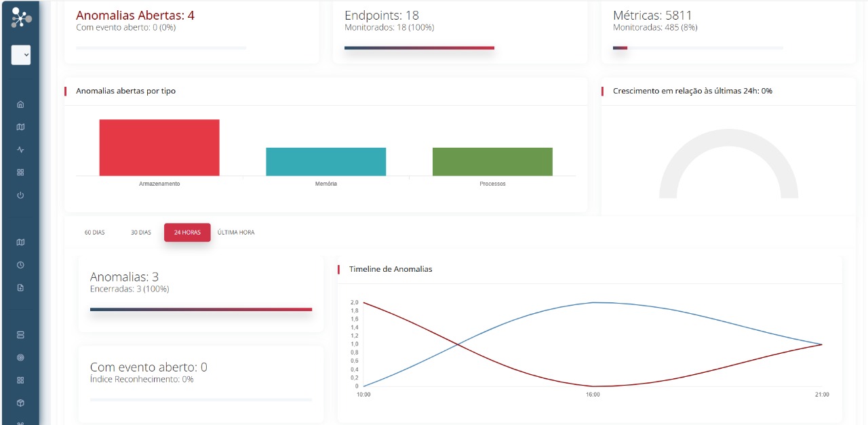Open the clock history icon
This screenshot has width=868, height=425.
point(20,265)
